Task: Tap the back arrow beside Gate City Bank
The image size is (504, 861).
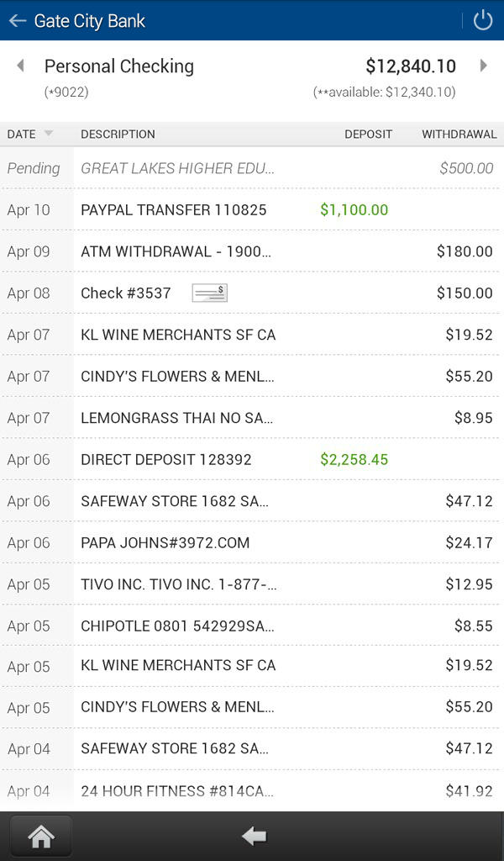Action: click(18, 21)
